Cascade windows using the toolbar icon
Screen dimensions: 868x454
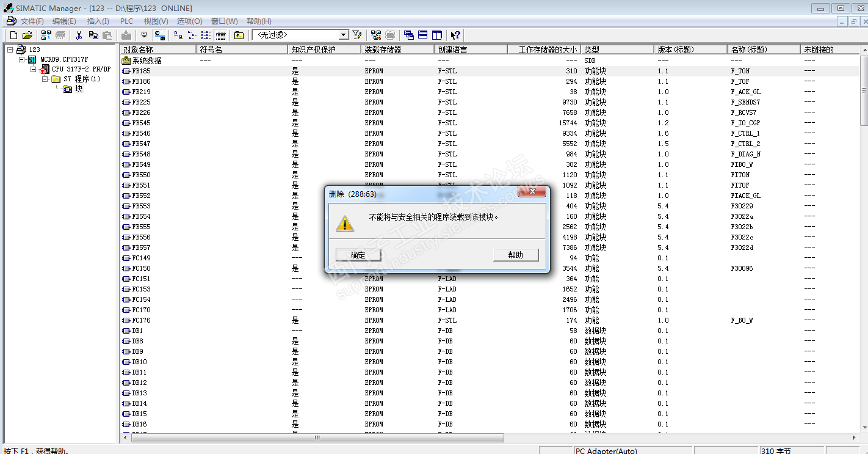[408, 35]
